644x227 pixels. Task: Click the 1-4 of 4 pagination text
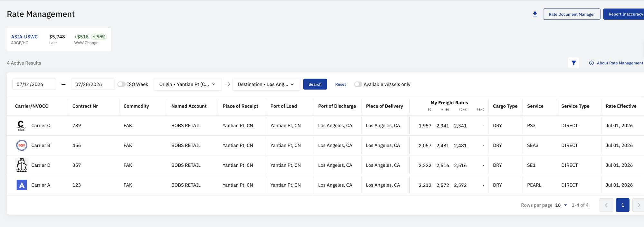pos(580,205)
